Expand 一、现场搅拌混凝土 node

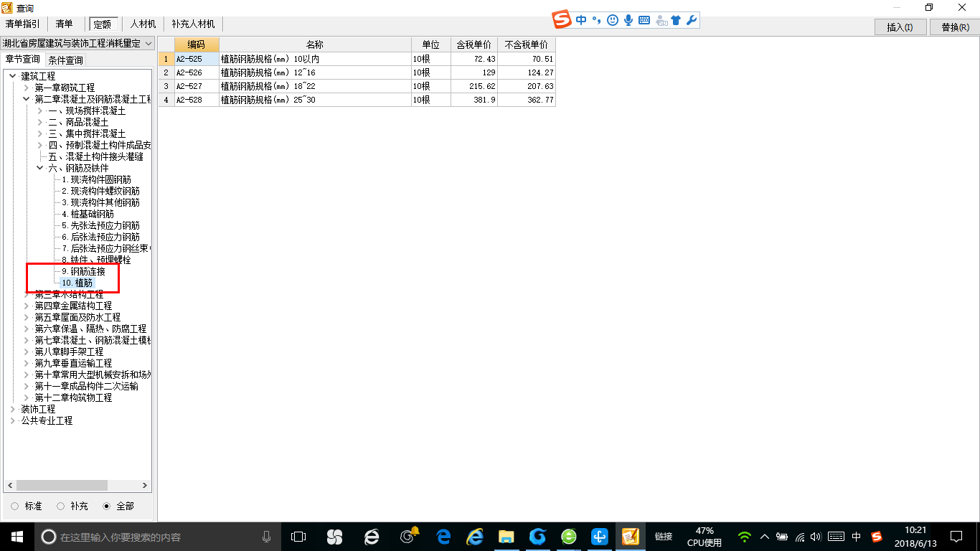pos(40,110)
